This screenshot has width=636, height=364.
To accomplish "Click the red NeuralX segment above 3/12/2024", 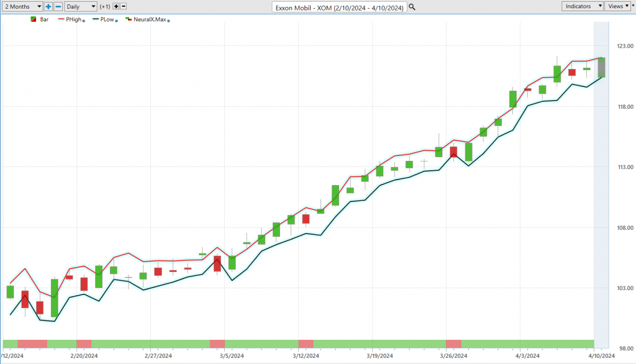I will pyautogui.click(x=306, y=344).
